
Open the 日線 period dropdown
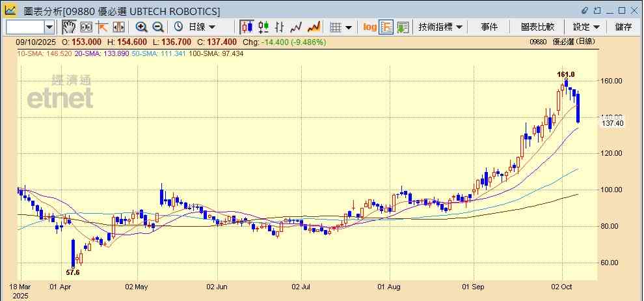click(x=196, y=27)
